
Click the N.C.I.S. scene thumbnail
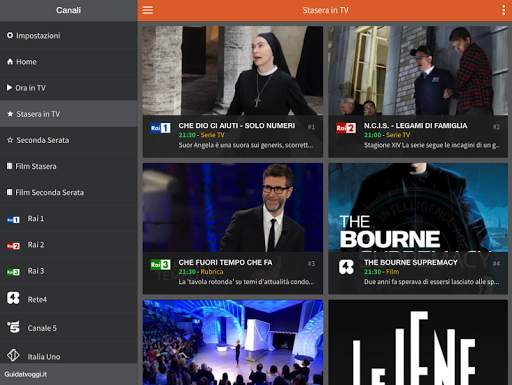click(418, 71)
